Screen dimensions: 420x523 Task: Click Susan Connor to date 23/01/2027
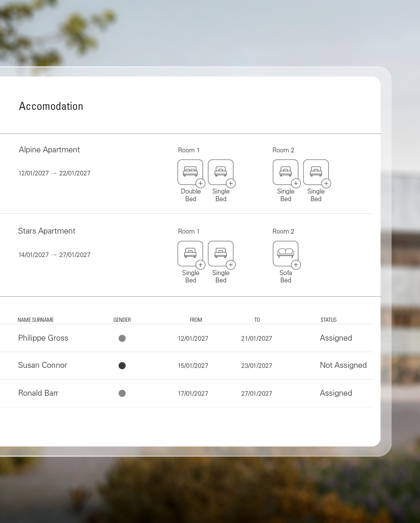(x=256, y=366)
